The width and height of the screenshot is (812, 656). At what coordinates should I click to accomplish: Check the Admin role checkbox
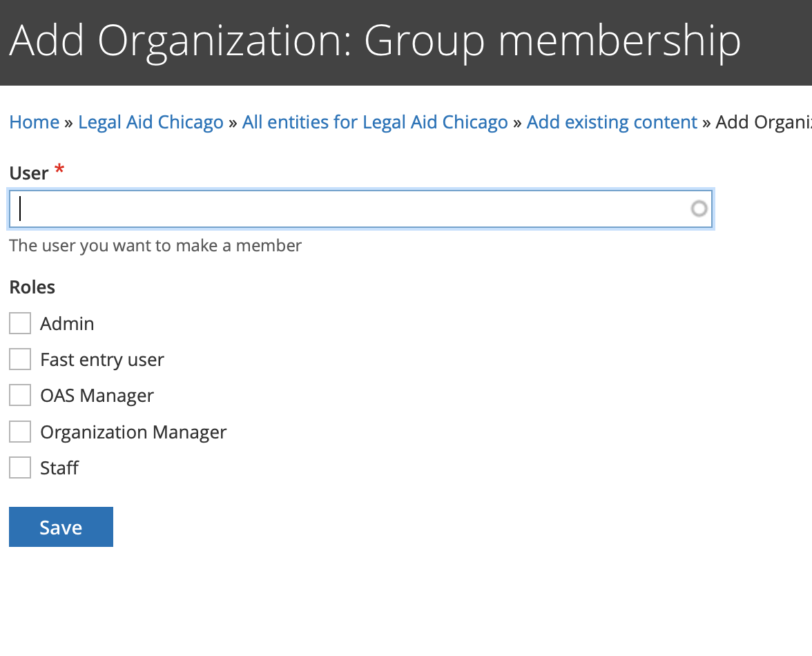20,323
